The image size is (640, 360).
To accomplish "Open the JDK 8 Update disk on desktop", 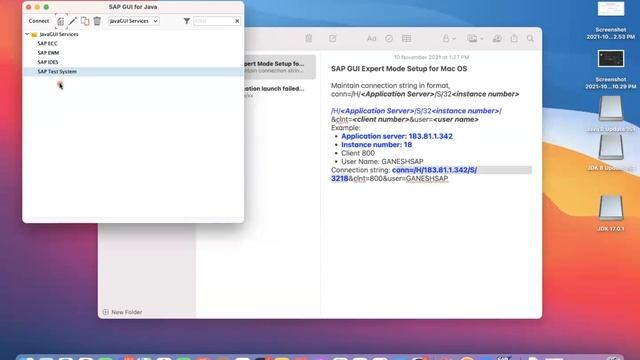I will tap(611, 152).
